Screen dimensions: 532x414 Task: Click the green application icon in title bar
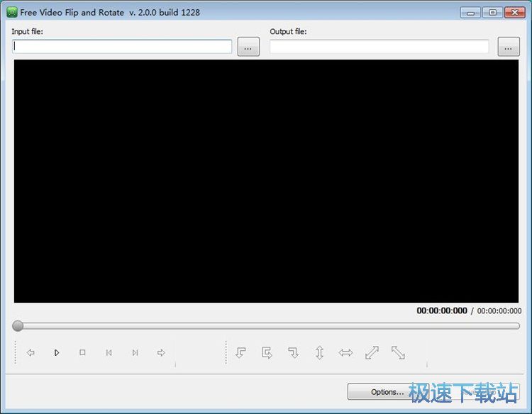click(12, 12)
